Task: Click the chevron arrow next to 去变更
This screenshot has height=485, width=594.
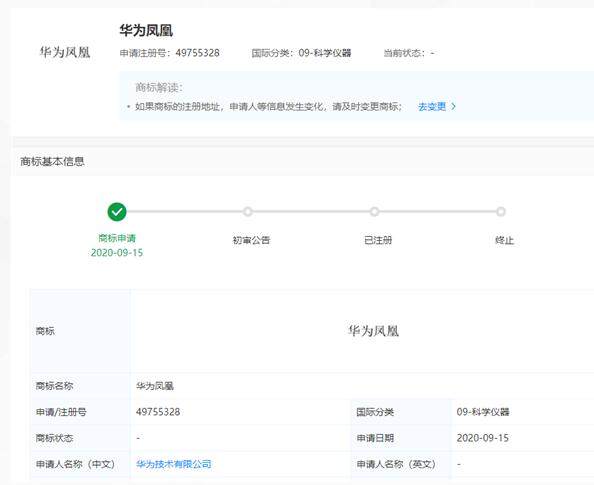Action: 453,107
